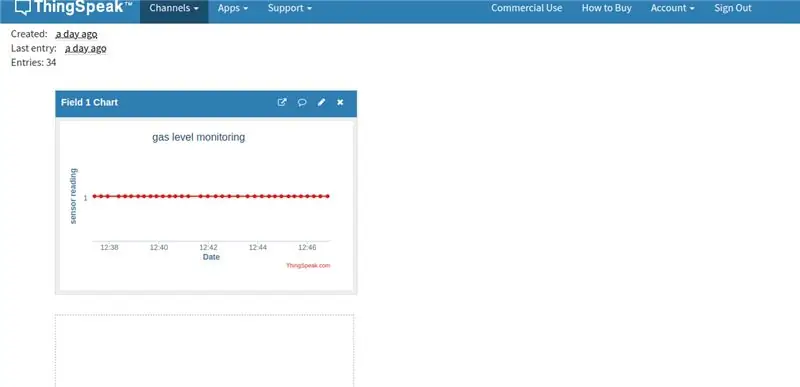
Task: Select the first data point on the chart
Action: click(95, 196)
